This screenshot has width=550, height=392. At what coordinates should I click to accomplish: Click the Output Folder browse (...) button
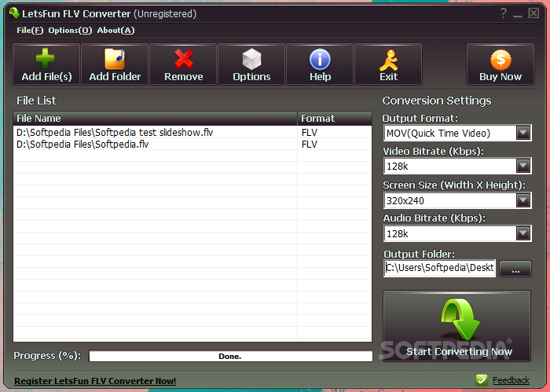point(515,269)
